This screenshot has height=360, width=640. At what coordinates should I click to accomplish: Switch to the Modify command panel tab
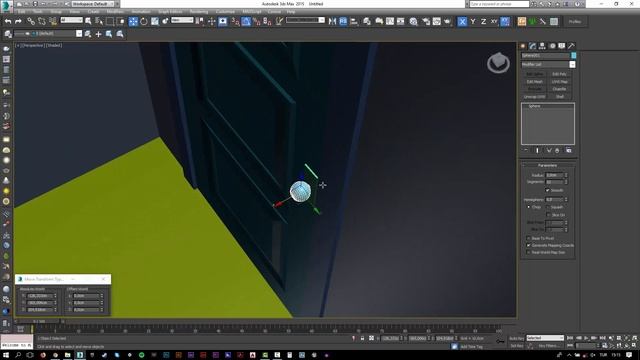(532, 46)
